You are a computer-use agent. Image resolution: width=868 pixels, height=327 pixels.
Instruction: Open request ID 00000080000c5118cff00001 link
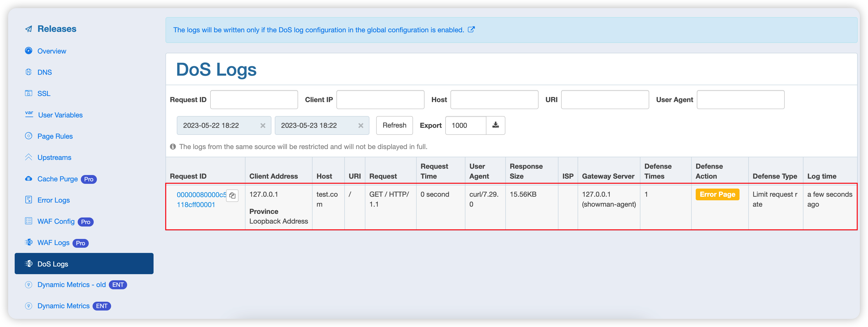[201, 200]
